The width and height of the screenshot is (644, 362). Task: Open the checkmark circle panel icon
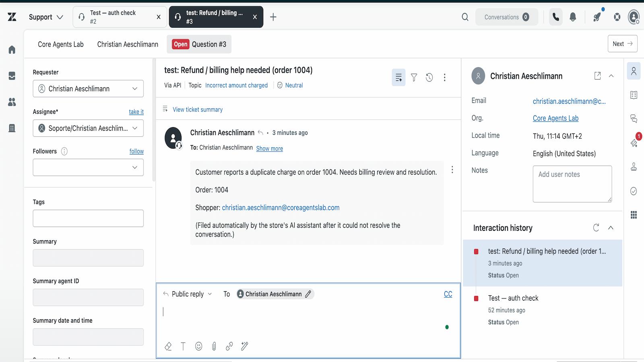click(x=634, y=191)
